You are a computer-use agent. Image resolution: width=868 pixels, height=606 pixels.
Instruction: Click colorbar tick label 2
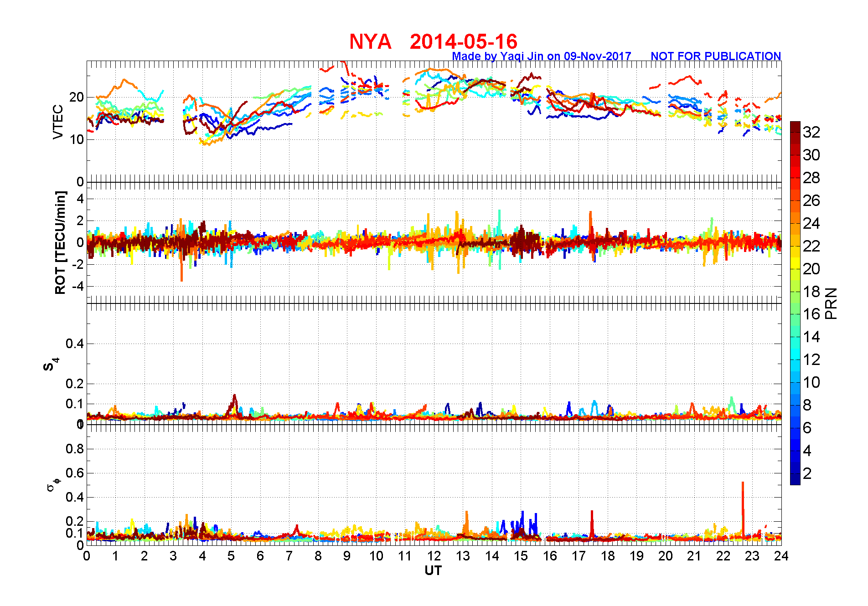pyautogui.click(x=807, y=473)
